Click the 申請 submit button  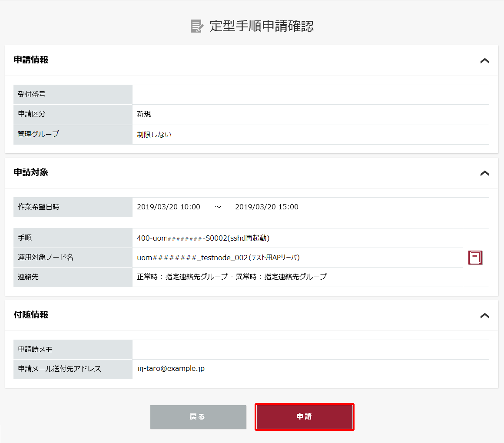click(x=304, y=417)
